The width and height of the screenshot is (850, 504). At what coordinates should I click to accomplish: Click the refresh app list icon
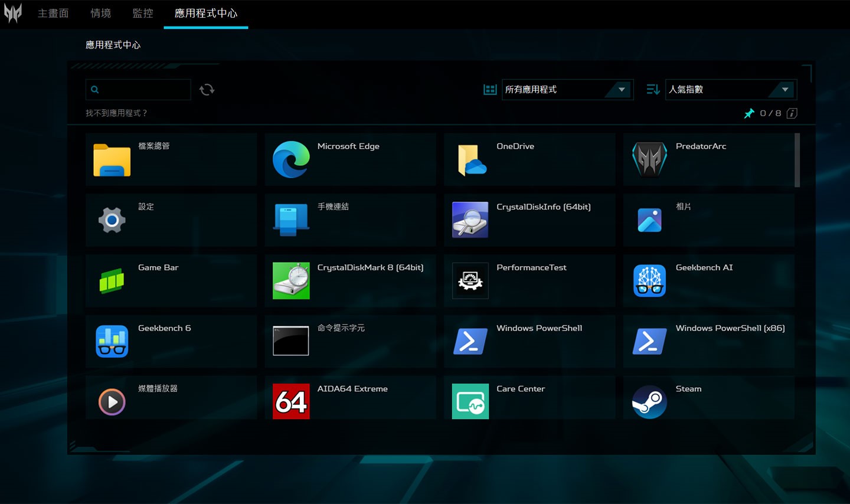[x=207, y=90]
